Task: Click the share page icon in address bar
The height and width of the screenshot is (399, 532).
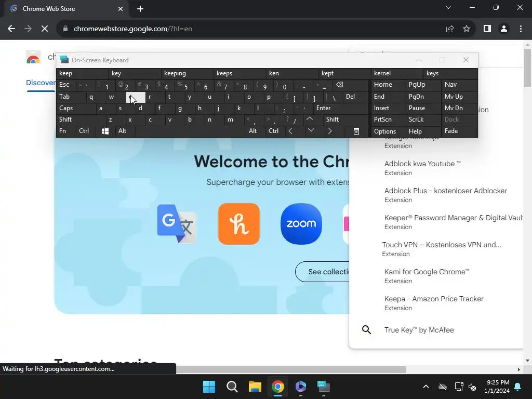Action: point(450,29)
